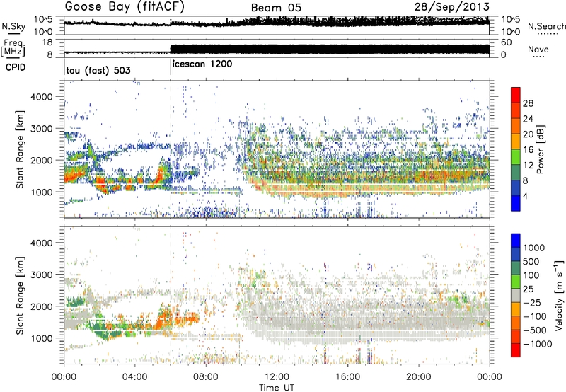This screenshot has width=566, height=392.
Task: Click the '20:00' time tick label
Action: tap(418, 377)
